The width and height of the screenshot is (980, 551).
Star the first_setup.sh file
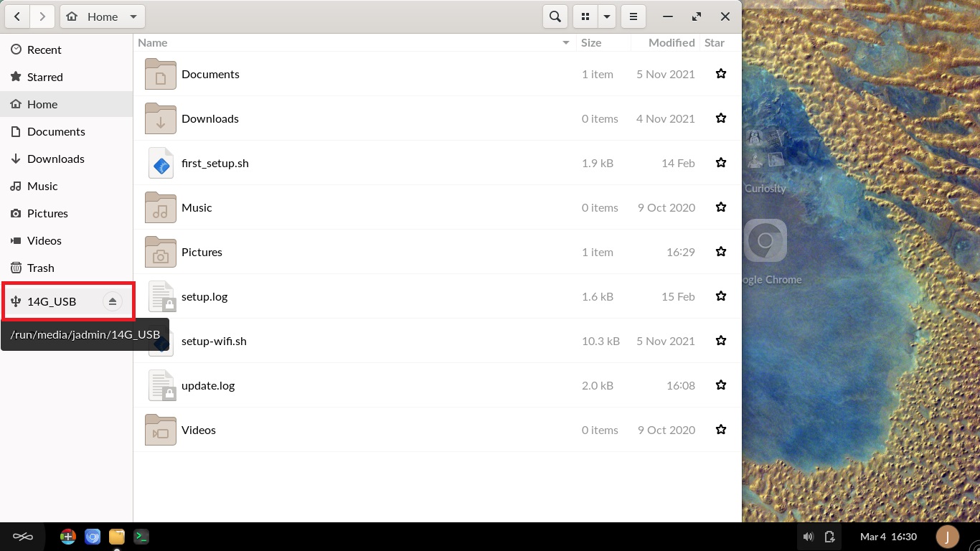(x=721, y=163)
